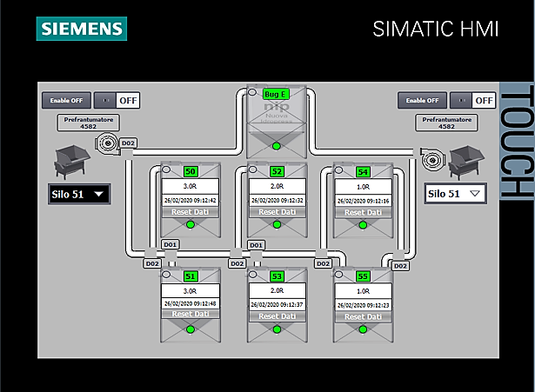Click Reset Dati on silo 55
This screenshot has width=535, height=392.
coord(363,317)
